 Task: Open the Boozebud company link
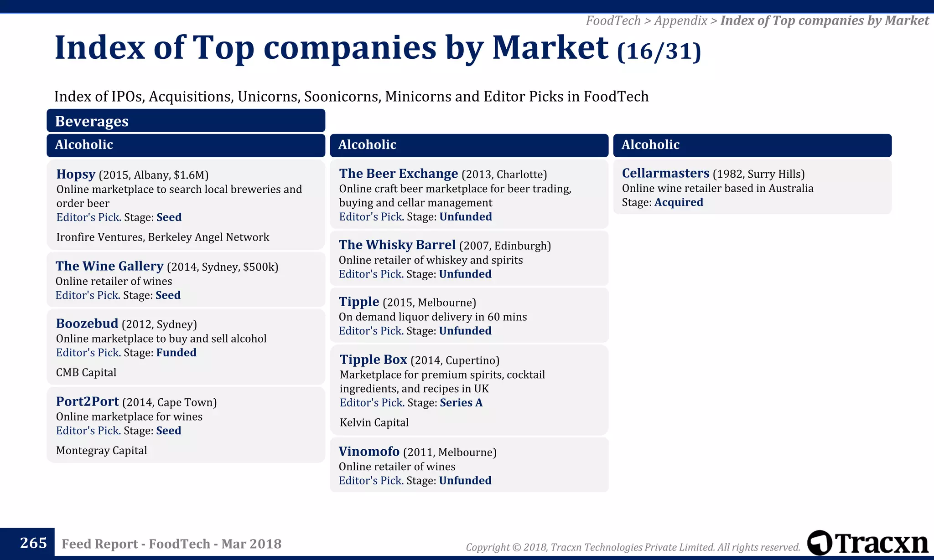click(x=87, y=324)
